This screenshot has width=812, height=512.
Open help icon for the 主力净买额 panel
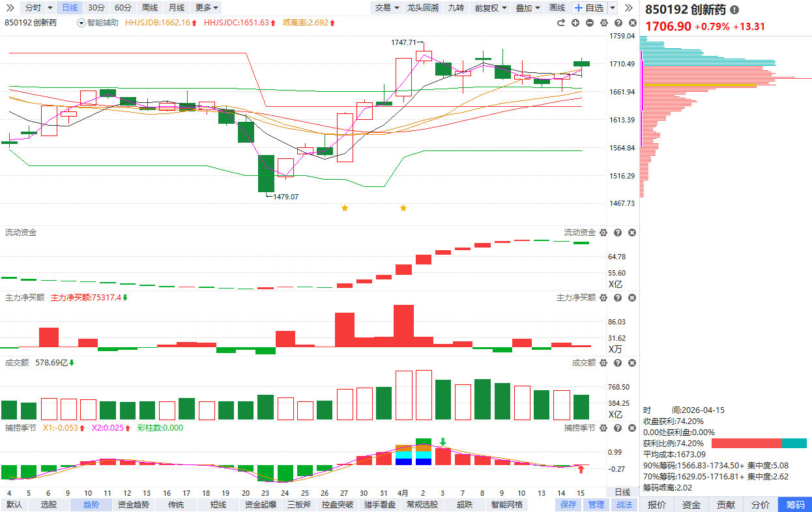coord(618,298)
